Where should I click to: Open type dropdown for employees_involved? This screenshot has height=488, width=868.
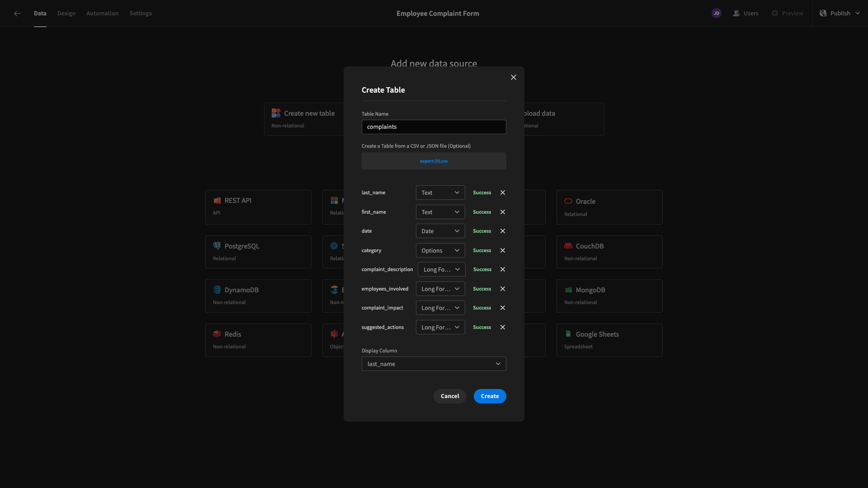pyautogui.click(x=440, y=289)
